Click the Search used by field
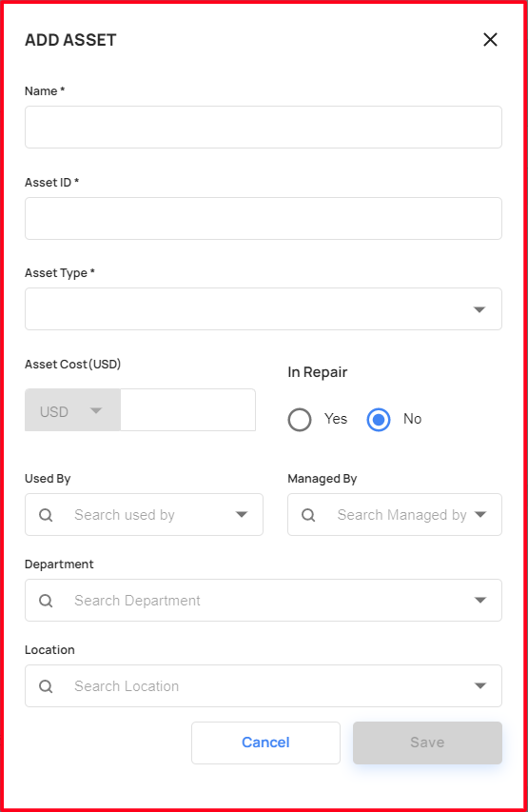 [x=144, y=514]
